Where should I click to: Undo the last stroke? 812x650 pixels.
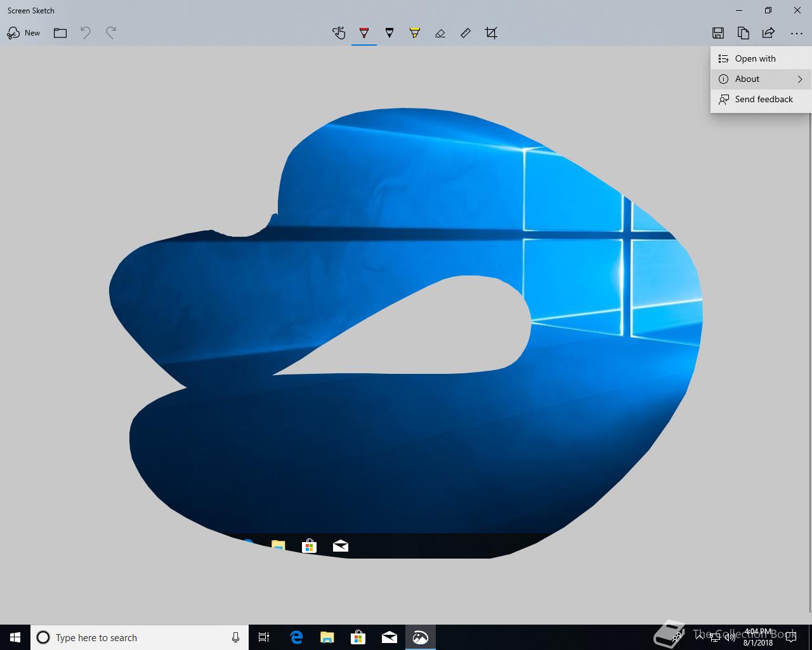tap(86, 33)
